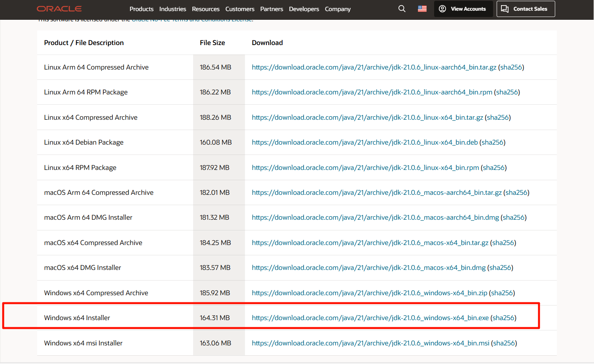Select the 'Linux x64 Debian Package' description

coord(84,142)
